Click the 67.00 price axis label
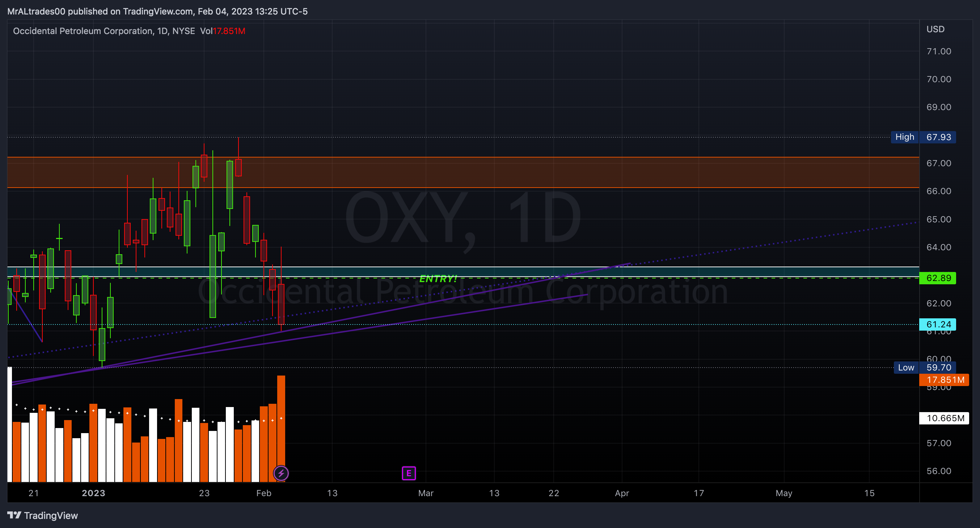Image resolution: width=980 pixels, height=528 pixels. 938,163
